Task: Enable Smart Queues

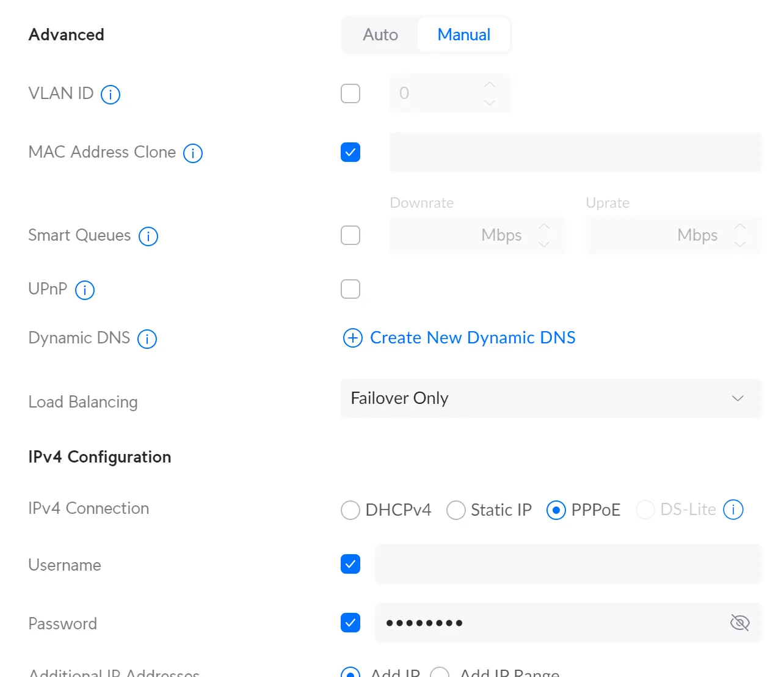Action: tap(350, 235)
